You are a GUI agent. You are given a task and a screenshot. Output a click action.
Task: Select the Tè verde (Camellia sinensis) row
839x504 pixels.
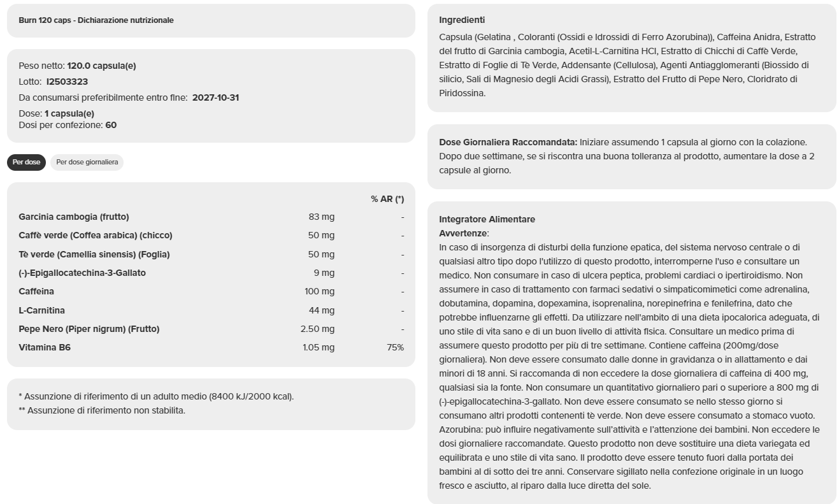pos(94,254)
